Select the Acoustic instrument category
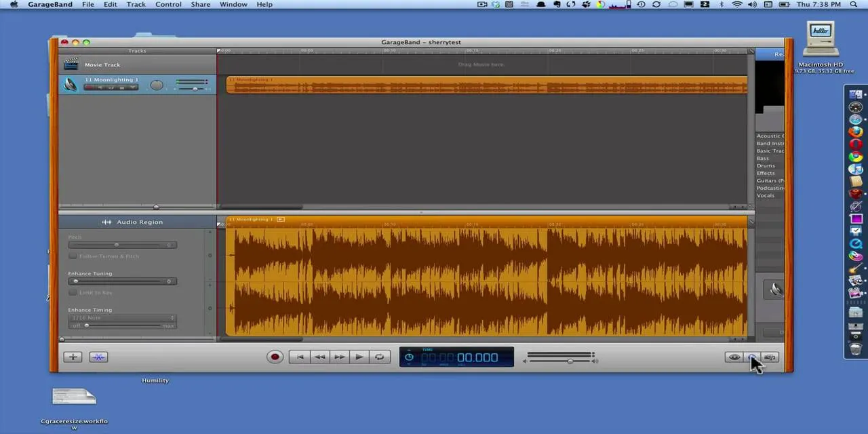 pos(770,136)
